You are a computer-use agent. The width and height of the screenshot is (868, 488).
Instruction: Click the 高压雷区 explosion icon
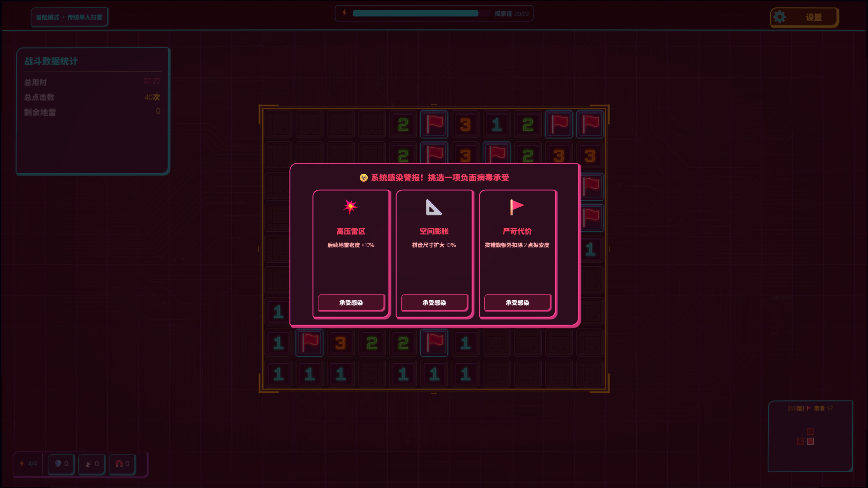click(x=350, y=206)
